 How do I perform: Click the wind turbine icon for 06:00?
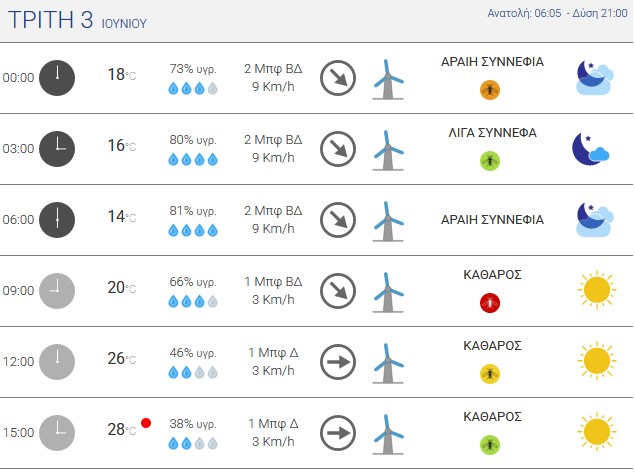[x=388, y=221]
